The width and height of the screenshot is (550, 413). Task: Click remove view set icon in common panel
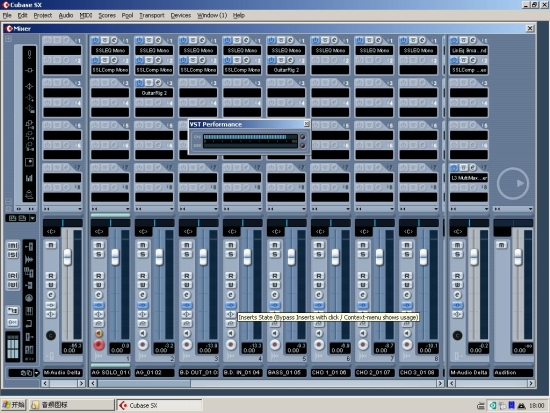tap(22, 218)
